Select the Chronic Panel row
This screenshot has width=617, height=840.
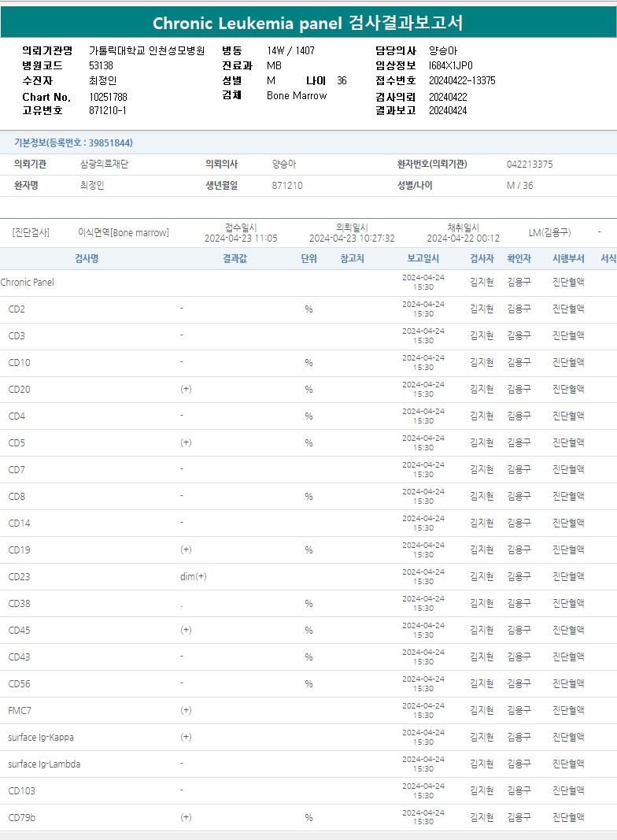[x=28, y=282]
